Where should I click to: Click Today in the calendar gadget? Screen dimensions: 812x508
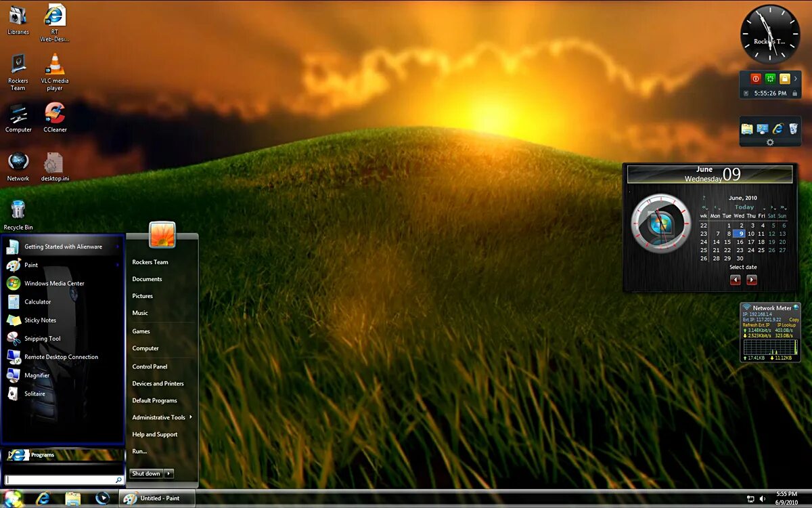[x=744, y=207]
